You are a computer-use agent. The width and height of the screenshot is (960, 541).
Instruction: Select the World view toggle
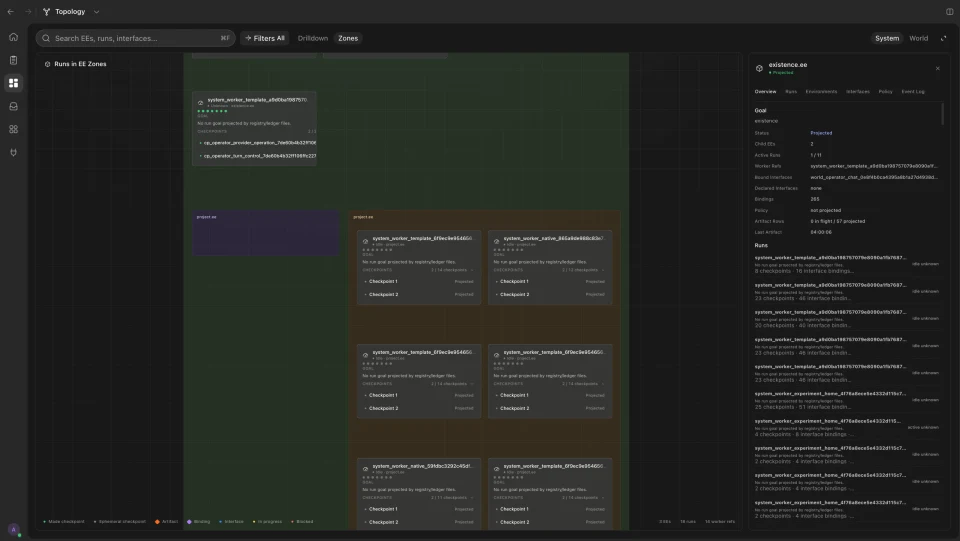pos(918,38)
